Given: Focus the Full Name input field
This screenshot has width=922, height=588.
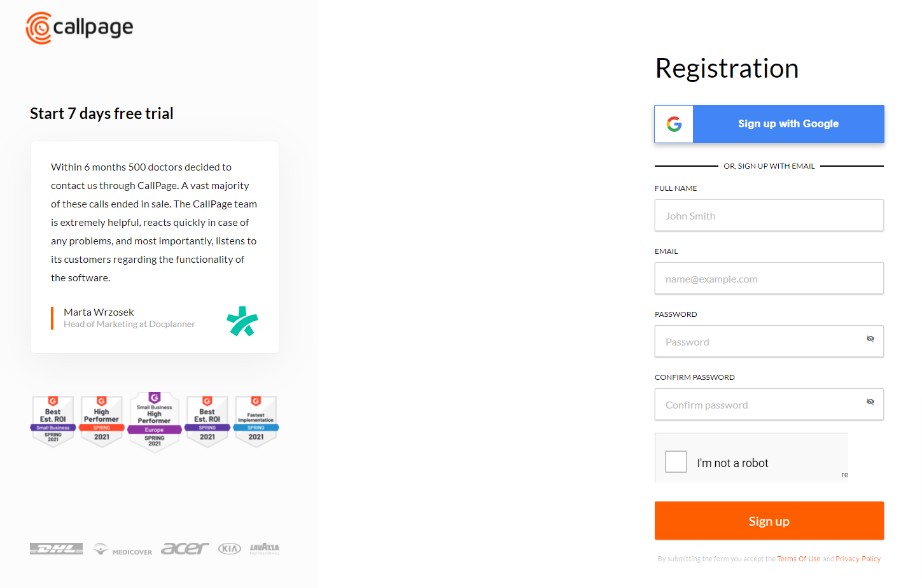Looking at the screenshot, I should click(x=769, y=216).
